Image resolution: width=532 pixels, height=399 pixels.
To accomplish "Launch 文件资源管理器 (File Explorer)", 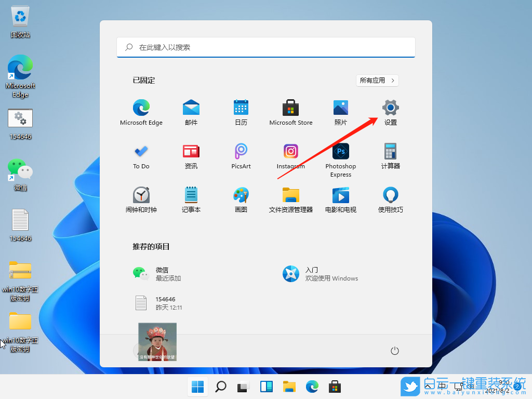I will tap(290, 199).
